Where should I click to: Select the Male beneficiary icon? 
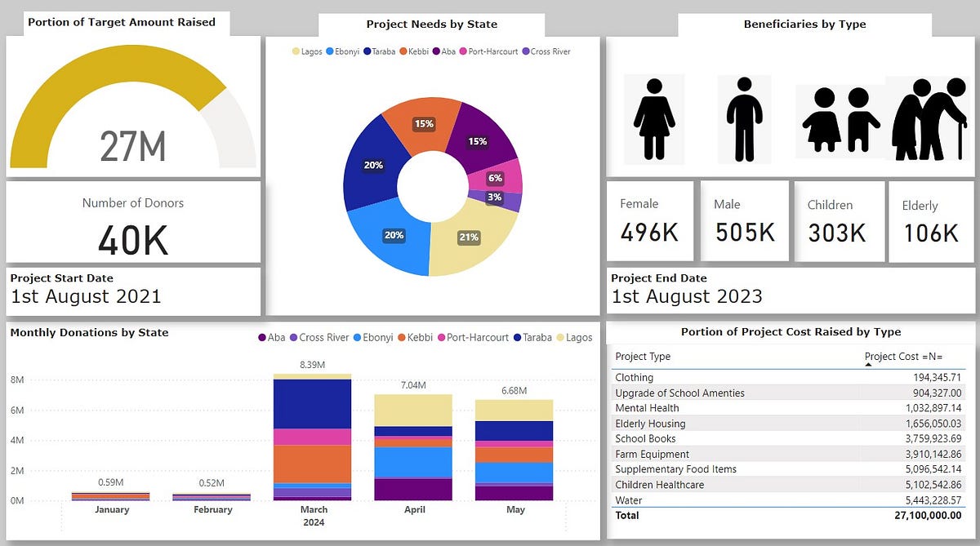744,118
